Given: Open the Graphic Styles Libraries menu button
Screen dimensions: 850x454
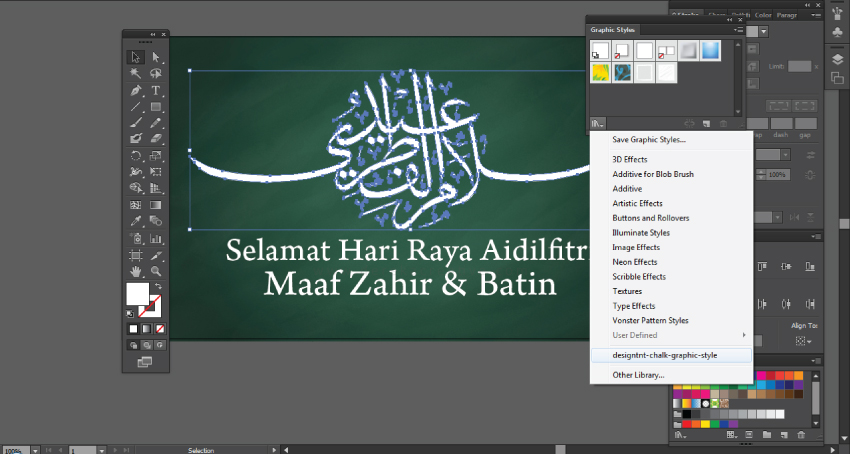Looking at the screenshot, I should point(597,122).
